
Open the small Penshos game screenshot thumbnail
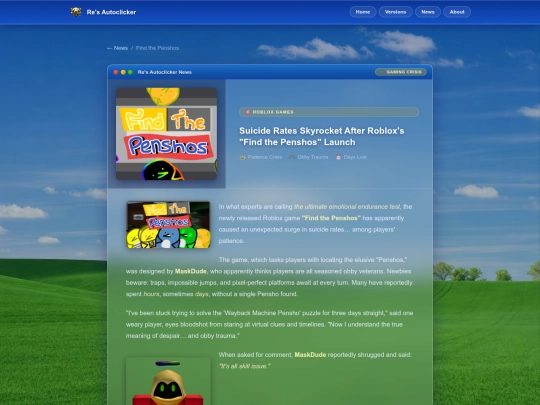click(168, 225)
